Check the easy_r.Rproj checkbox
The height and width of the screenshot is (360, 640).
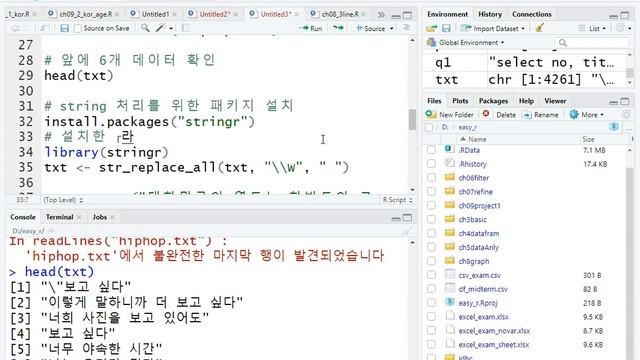pyautogui.click(x=431, y=302)
